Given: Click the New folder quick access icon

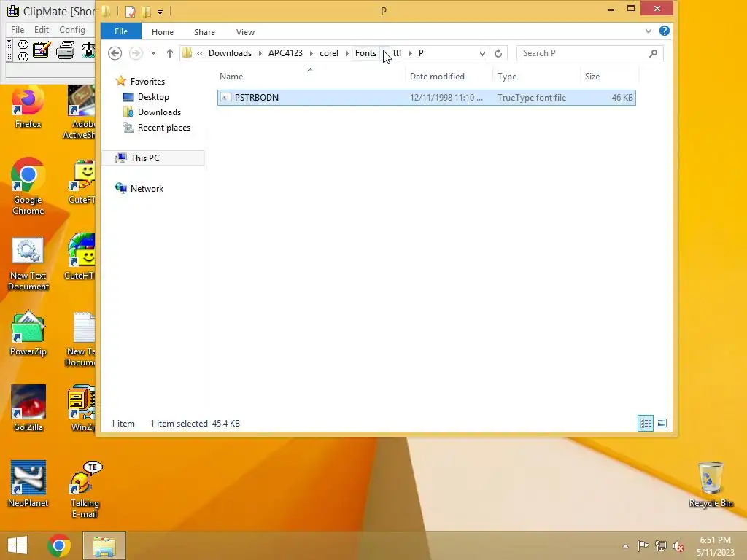Looking at the screenshot, I should coord(146,12).
